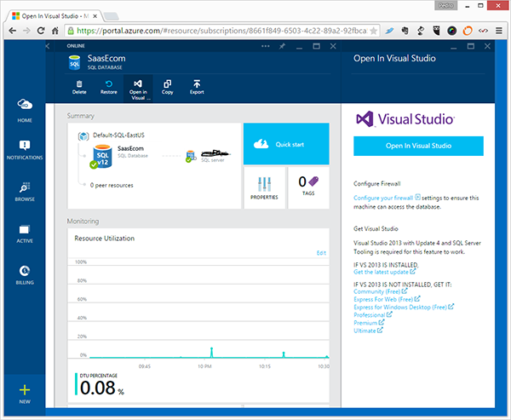Open the linked SQL server icon
The width and height of the screenshot is (511, 420).
coord(191,156)
